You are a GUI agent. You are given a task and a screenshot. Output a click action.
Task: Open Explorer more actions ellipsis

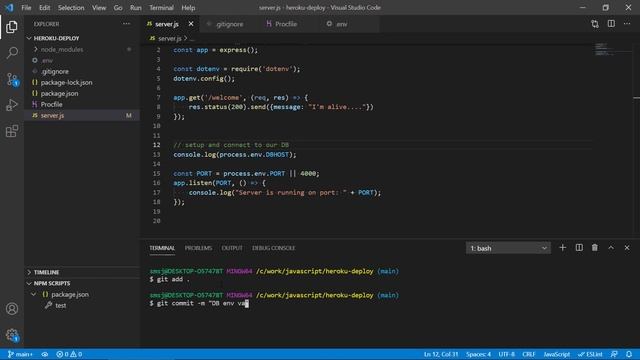coord(127,24)
